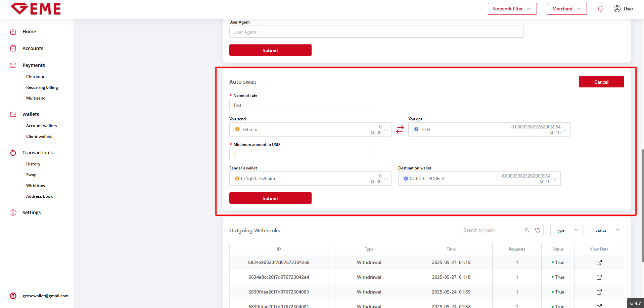Click the Minimum amount in USD field

point(301,154)
